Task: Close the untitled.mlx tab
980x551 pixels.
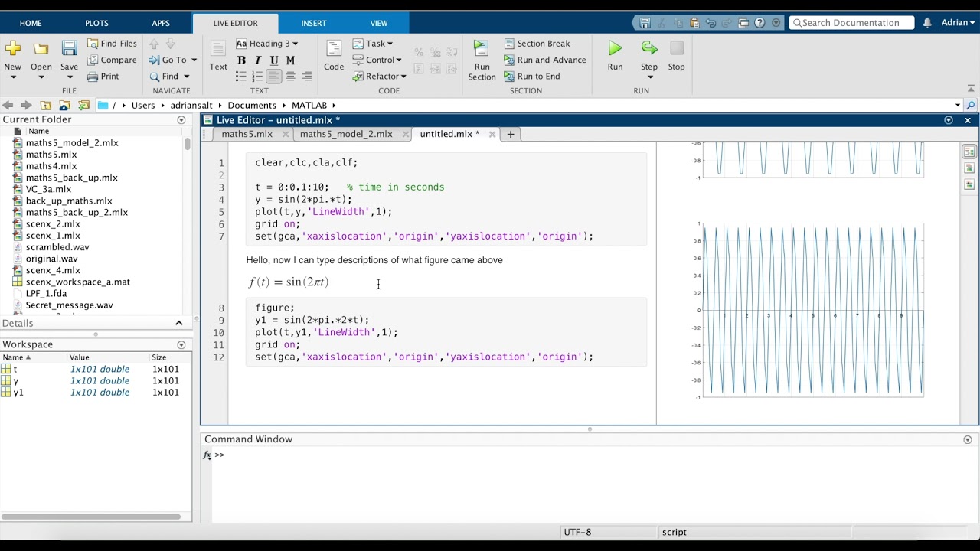Action: click(x=492, y=135)
